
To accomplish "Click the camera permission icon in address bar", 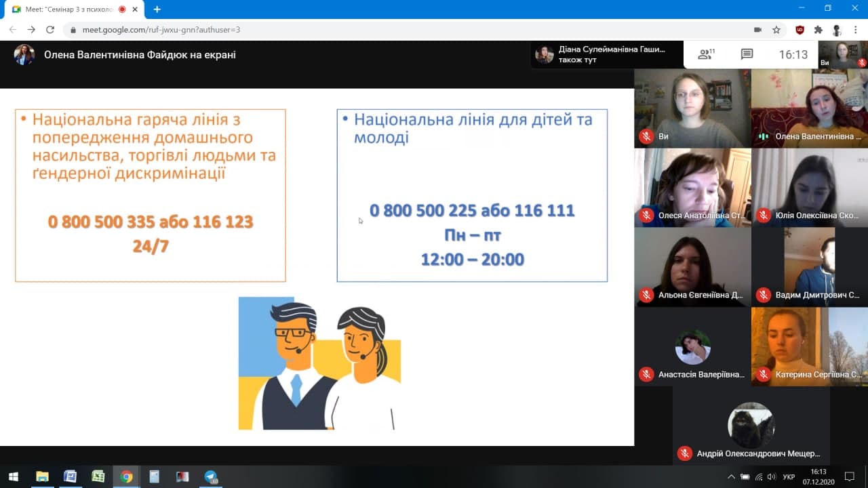I will tap(757, 30).
